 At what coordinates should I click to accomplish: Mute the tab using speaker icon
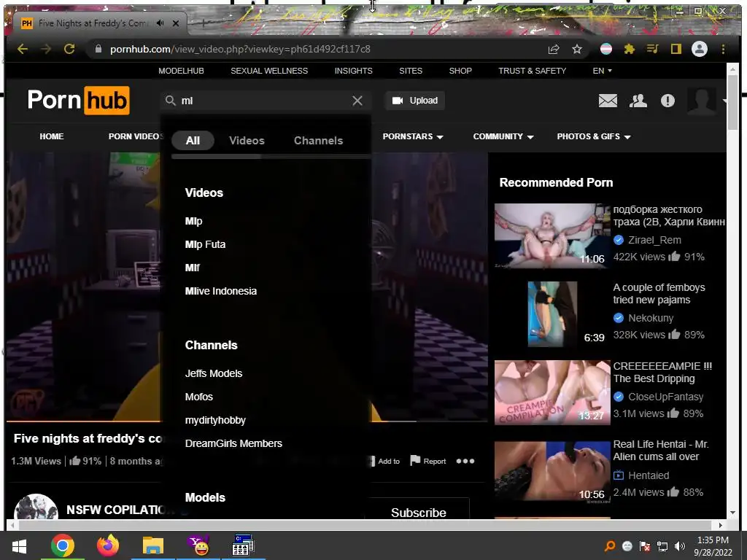click(160, 23)
